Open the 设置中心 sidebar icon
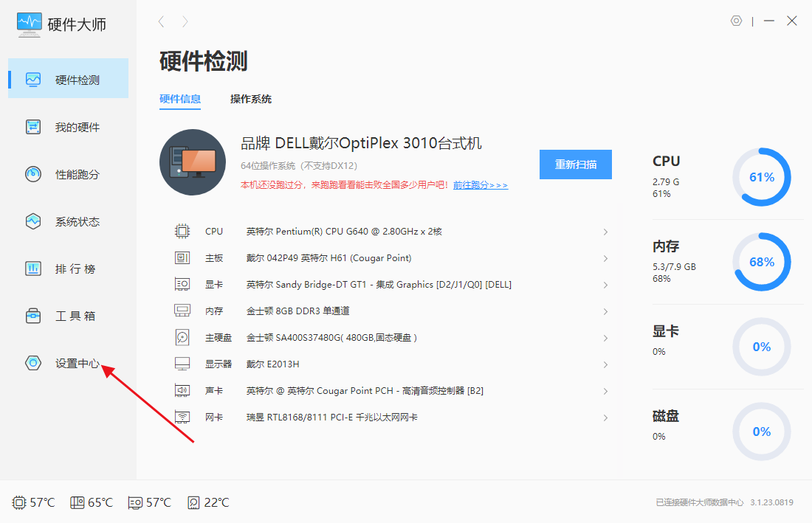 click(x=33, y=363)
